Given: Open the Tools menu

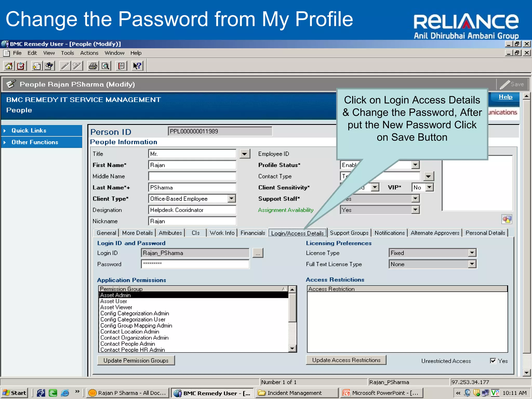Looking at the screenshot, I should [68, 53].
